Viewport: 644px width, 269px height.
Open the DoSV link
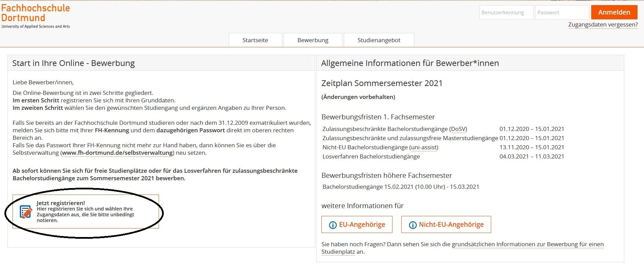458,129
